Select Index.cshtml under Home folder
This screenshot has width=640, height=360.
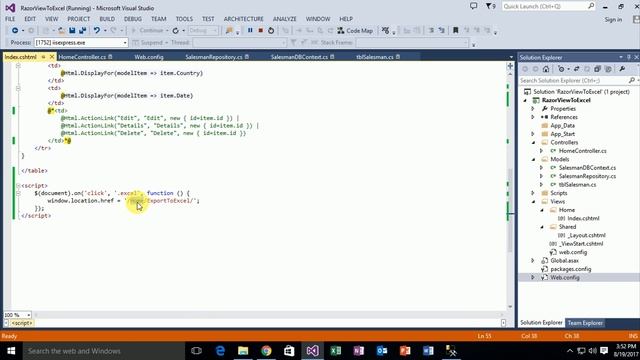point(583,218)
